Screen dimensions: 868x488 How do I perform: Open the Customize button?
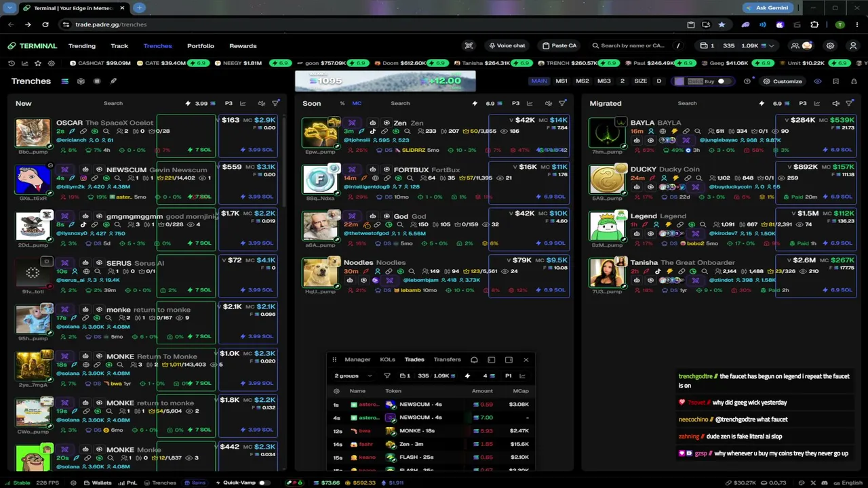point(782,81)
